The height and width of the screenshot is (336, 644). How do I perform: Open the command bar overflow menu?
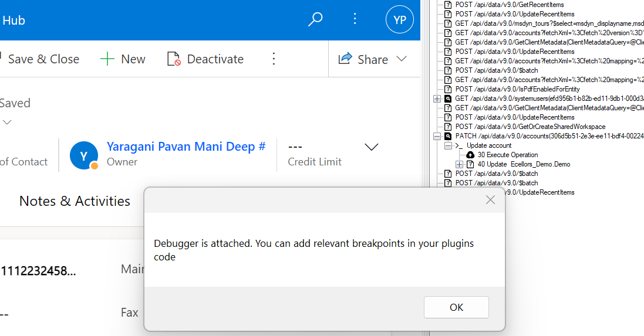coord(273,59)
